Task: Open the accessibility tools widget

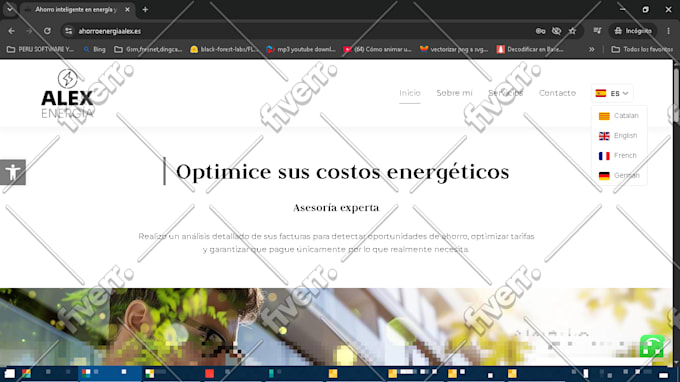Action: (13, 172)
